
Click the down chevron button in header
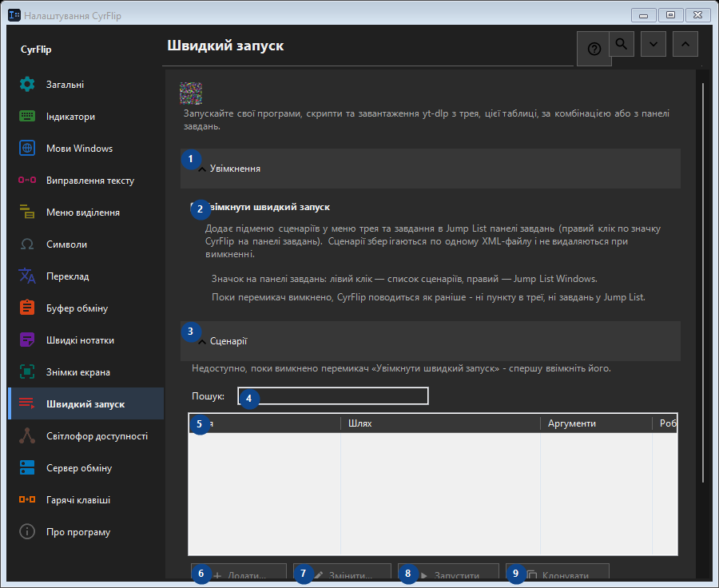[x=653, y=44]
